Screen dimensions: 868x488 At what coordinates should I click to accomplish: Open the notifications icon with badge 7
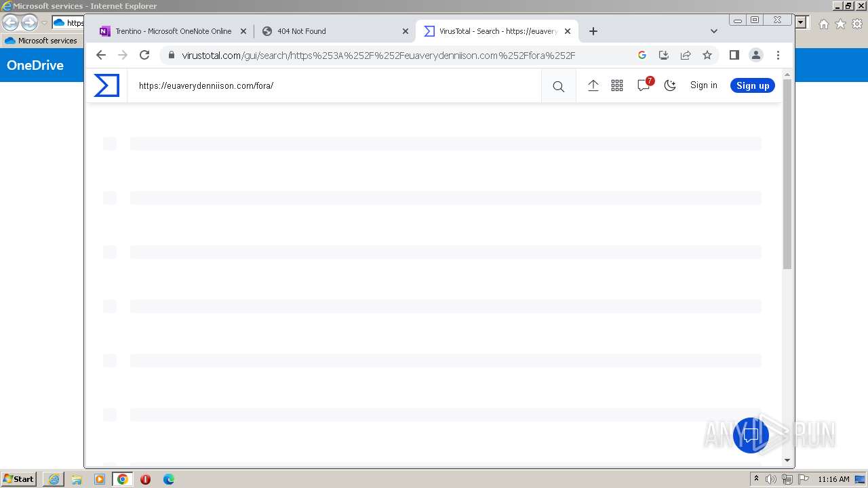644,85
